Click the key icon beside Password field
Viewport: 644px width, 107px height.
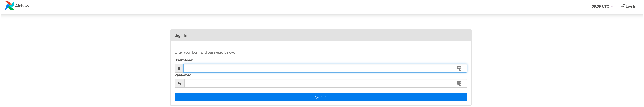coord(180,83)
